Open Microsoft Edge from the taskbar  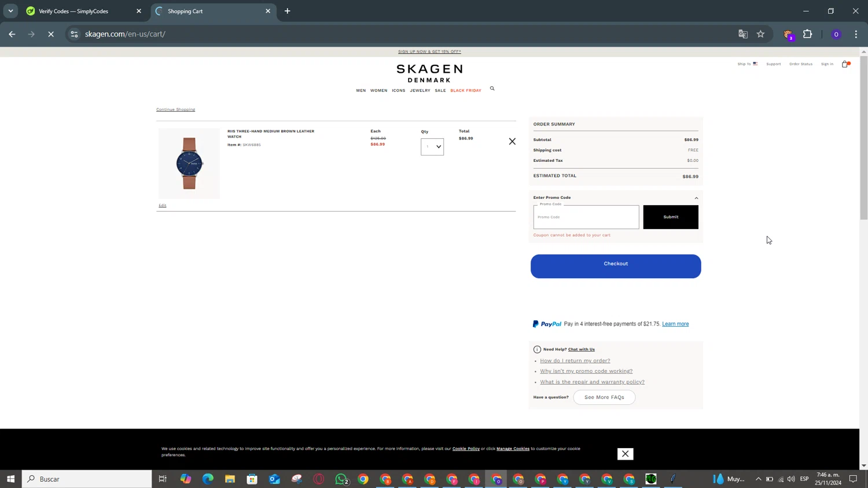pos(208,479)
